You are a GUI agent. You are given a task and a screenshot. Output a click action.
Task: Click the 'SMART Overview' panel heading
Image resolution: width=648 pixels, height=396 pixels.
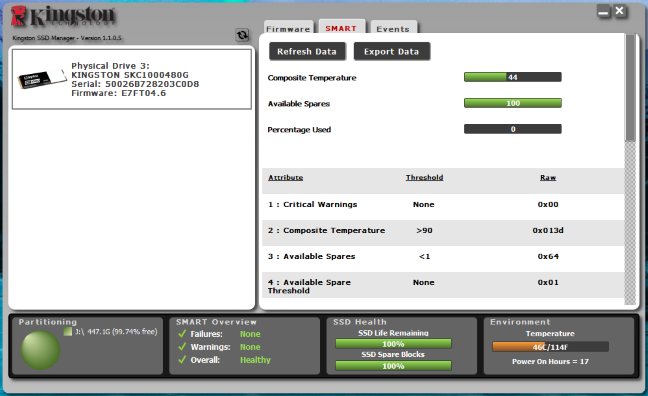(x=216, y=322)
